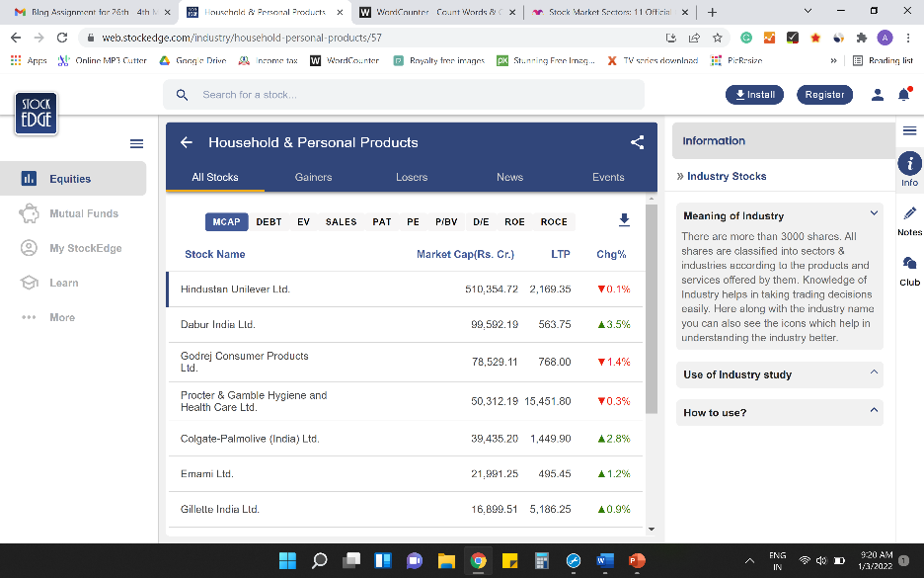Open Dabur India Ltd. row
924x578 pixels.
tap(406, 324)
